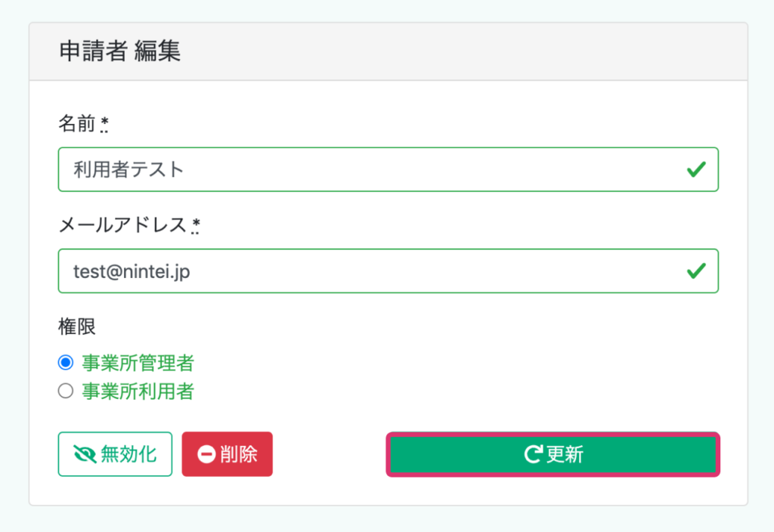Image resolution: width=774 pixels, height=532 pixels.
Task: Select the 事業所利用者 radio button
Action: 66,391
